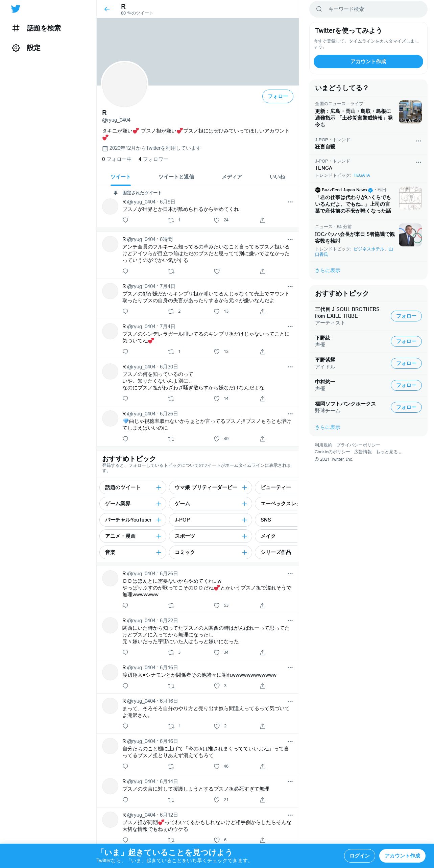Image resolution: width=434 pixels, height=868 pixels.
Task: Follow 三代目 J SOUL BROTHERS topic
Action: click(x=406, y=316)
